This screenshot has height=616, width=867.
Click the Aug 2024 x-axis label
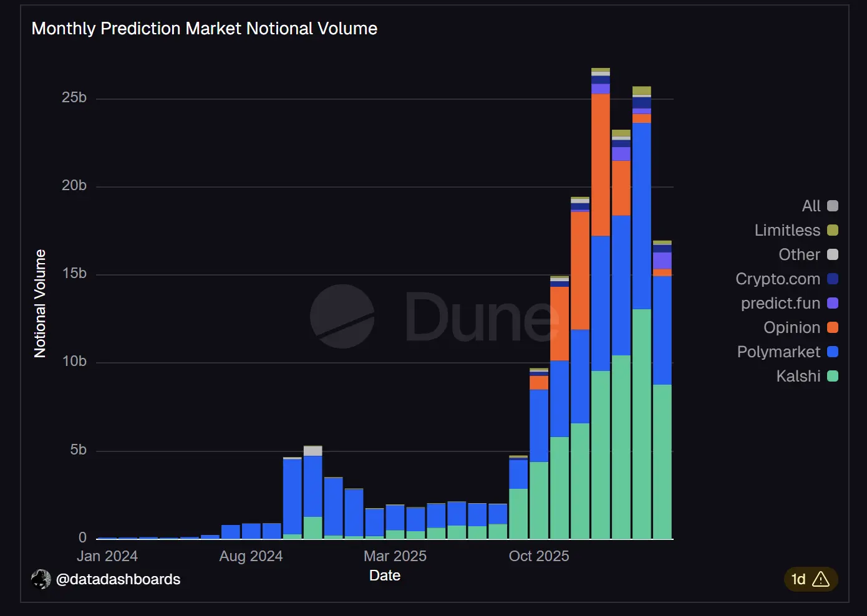(251, 556)
